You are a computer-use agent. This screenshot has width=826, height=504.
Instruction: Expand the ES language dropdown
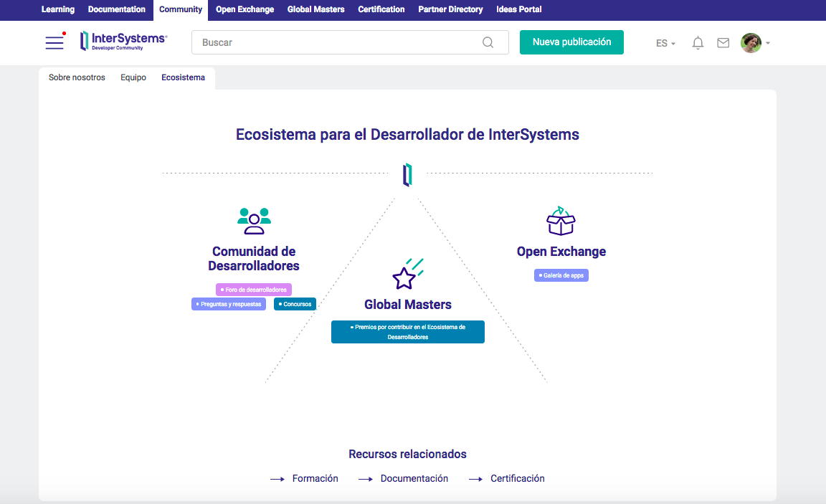(x=665, y=43)
